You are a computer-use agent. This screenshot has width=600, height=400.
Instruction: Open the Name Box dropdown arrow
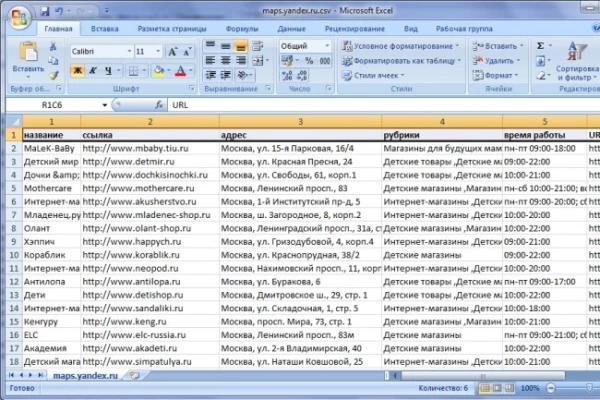pyautogui.click(x=104, y=105)
